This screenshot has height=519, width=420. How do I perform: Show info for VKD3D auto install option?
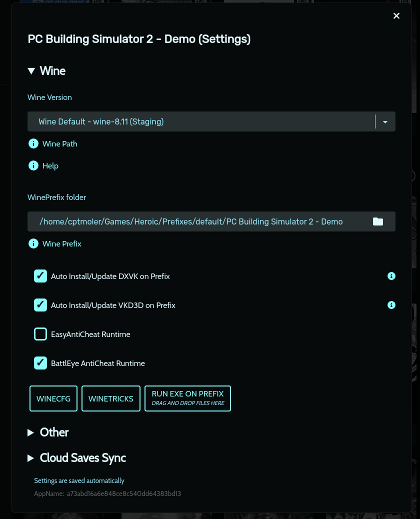(x=391, y=305)
